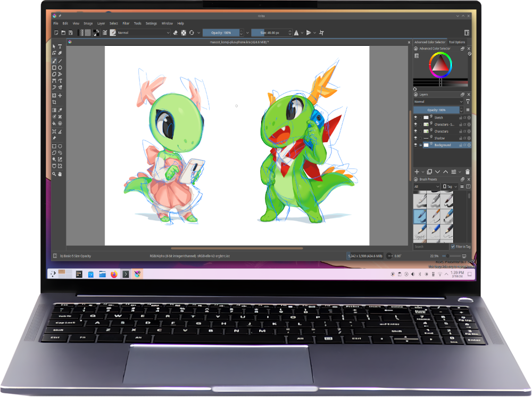Select the Text tool in toolbox
This screenshot has height=397, width=532.
pyautogui.click(x=60, y=46)
